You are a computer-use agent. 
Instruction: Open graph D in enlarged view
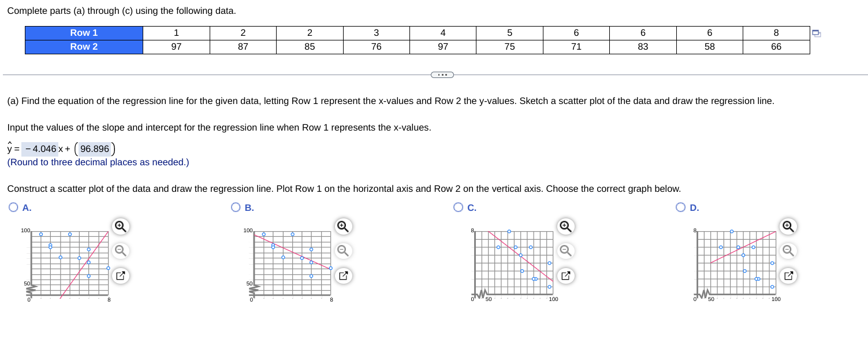tap(788, 276)
